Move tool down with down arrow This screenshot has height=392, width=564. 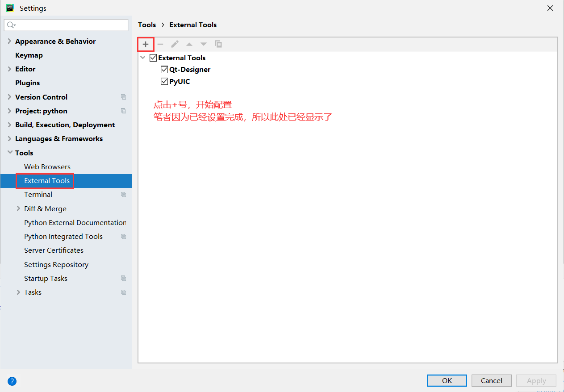[x=204, y=44]
